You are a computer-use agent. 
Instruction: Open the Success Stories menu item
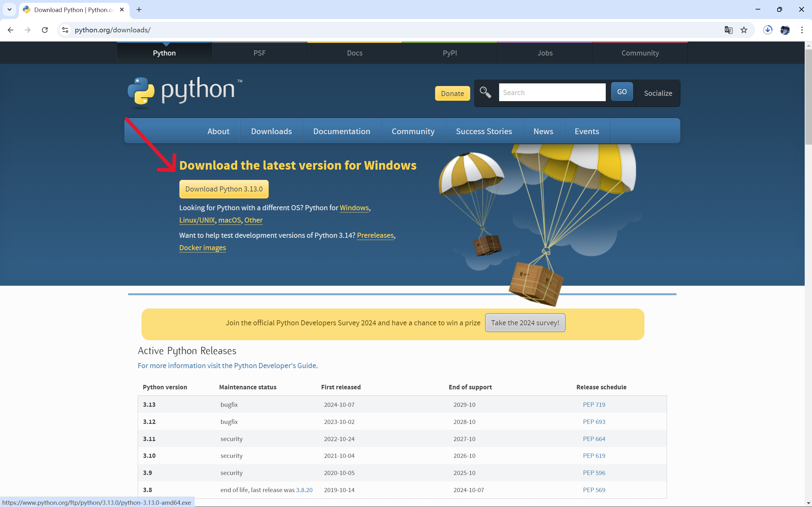pos(484,131)
